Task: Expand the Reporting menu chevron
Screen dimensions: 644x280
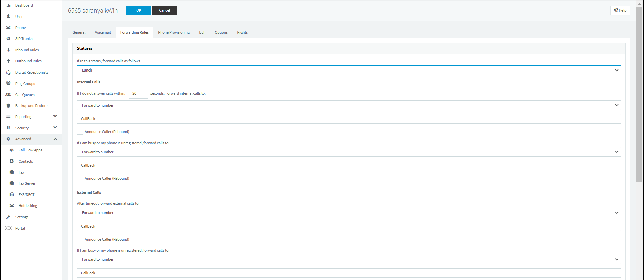Action: pyautogui.click(x=55, y=116)
